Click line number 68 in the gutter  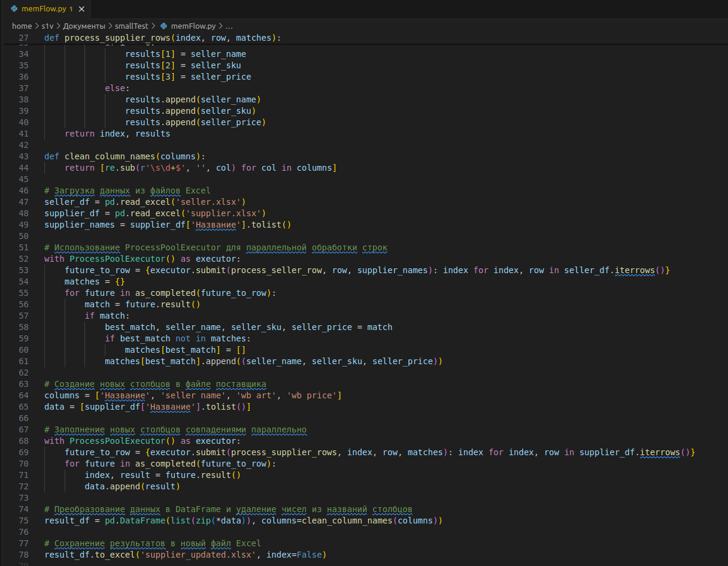(x=23, y=441)
